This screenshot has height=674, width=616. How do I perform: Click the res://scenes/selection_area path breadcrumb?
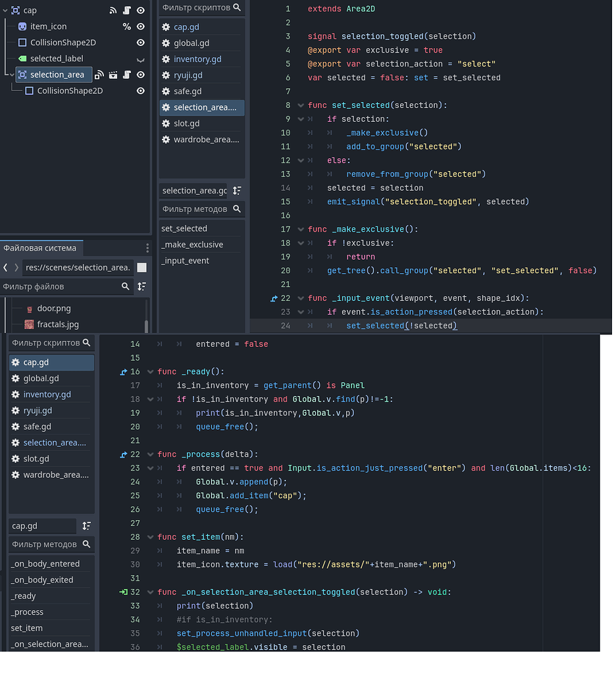click(78, 268)
